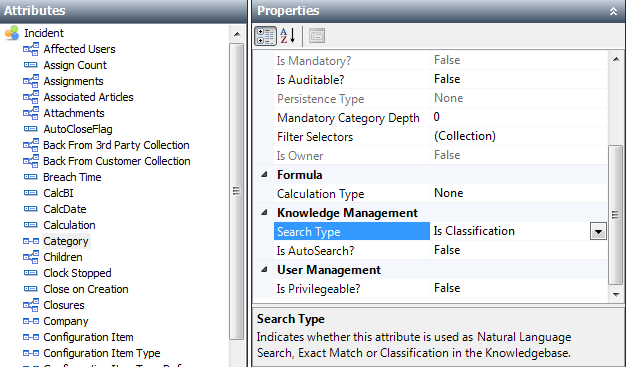626x367 pixels.
Task: Select the Is AutoSearch? property row
Action: 440,250
